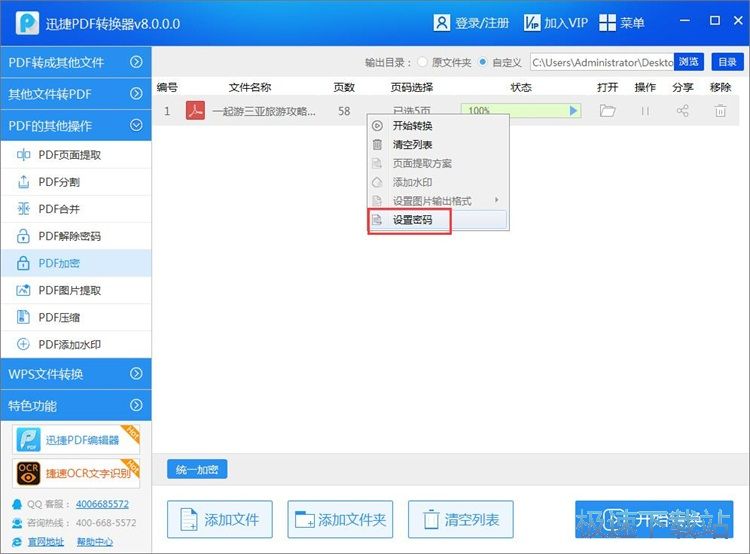Image resolution: width=750 pixels, height=554 pixels.
Task: Click the output directory path field
Action: tap(602, 62)
